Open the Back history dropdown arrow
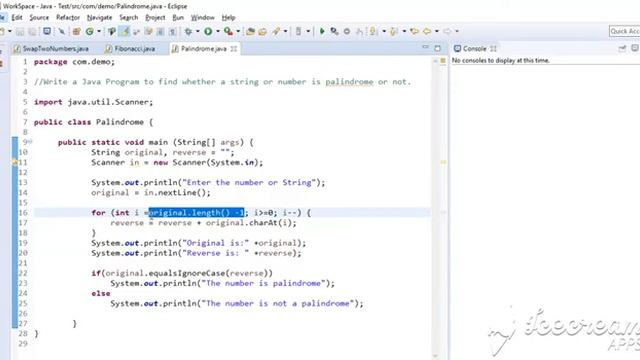The image size is (640, 360). tap(437, 31)
